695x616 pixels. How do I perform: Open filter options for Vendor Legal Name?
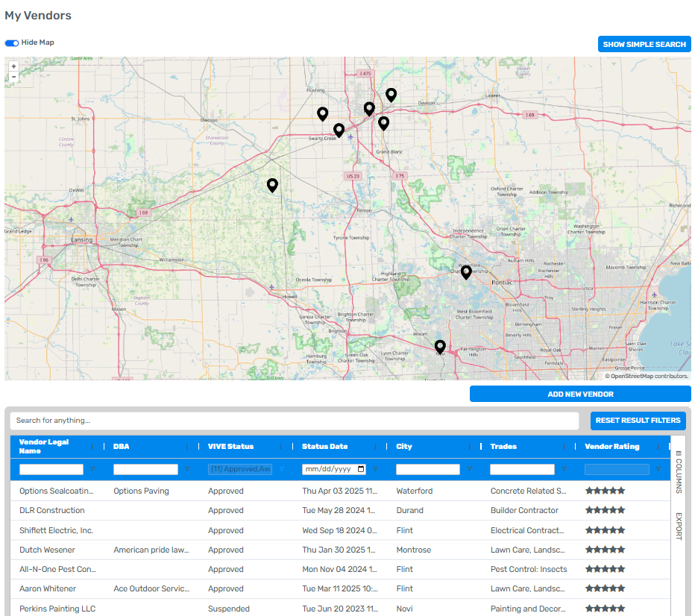[x=92, y=469]
